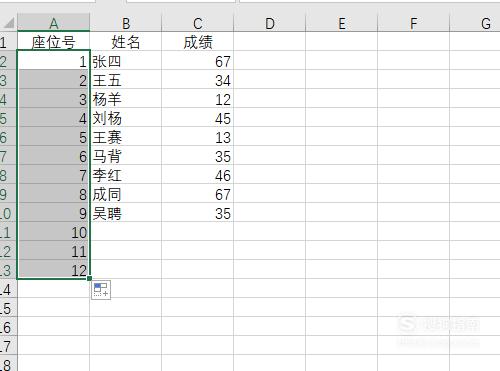This screenshot has width=500, height=371.
Task: Select row 14 header
Action: point(8,288)
